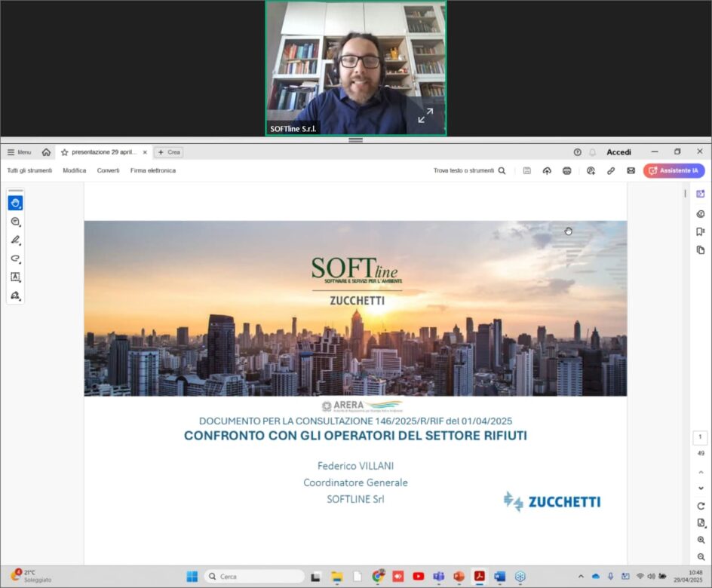The height and width of the screenshot is (588, 712).
Task: Save the document with the disk icon
Action: click(526, 170)
